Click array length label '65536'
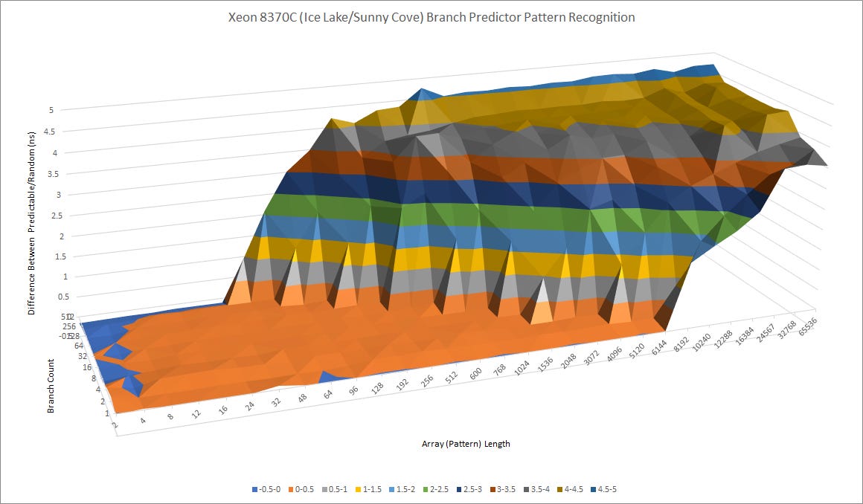The height and width of the screenshot is (504, 863). coord(809,327)
